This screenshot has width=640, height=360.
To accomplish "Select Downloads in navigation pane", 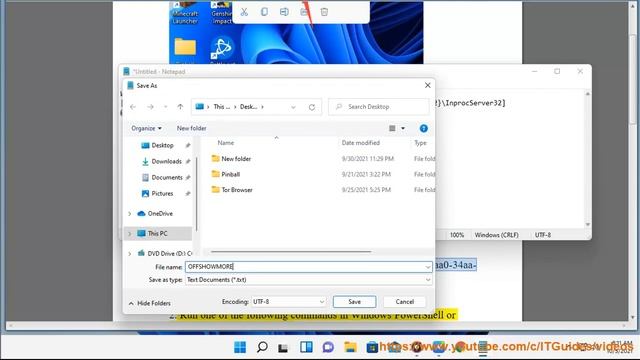I will (166, 161).
